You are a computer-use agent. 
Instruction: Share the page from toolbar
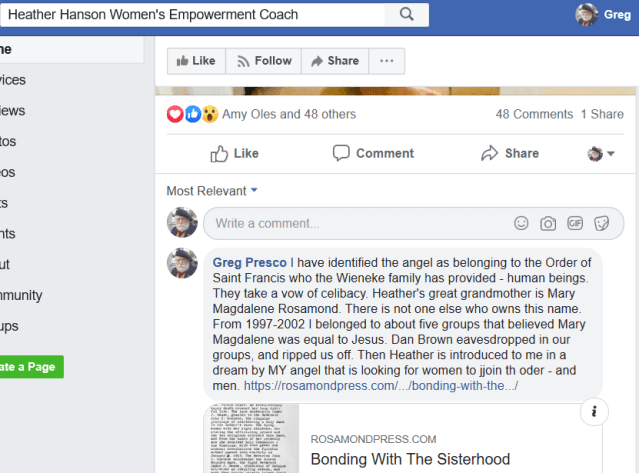[334, 61]
